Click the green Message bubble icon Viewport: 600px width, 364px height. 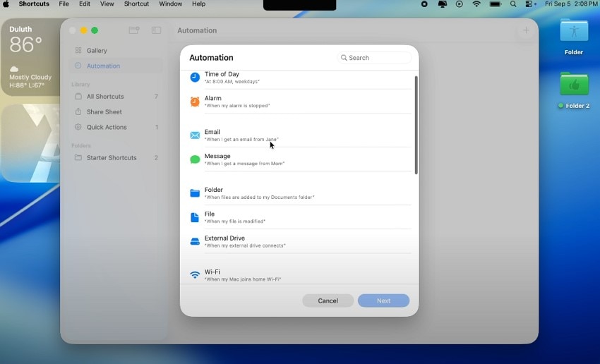pyautogui.click(x=195, y=159)
